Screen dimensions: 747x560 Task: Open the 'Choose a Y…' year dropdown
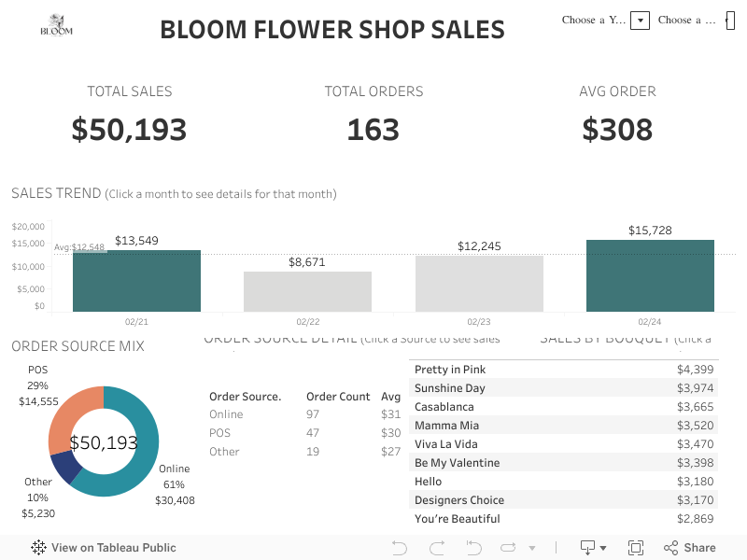(x=640, y=21)
